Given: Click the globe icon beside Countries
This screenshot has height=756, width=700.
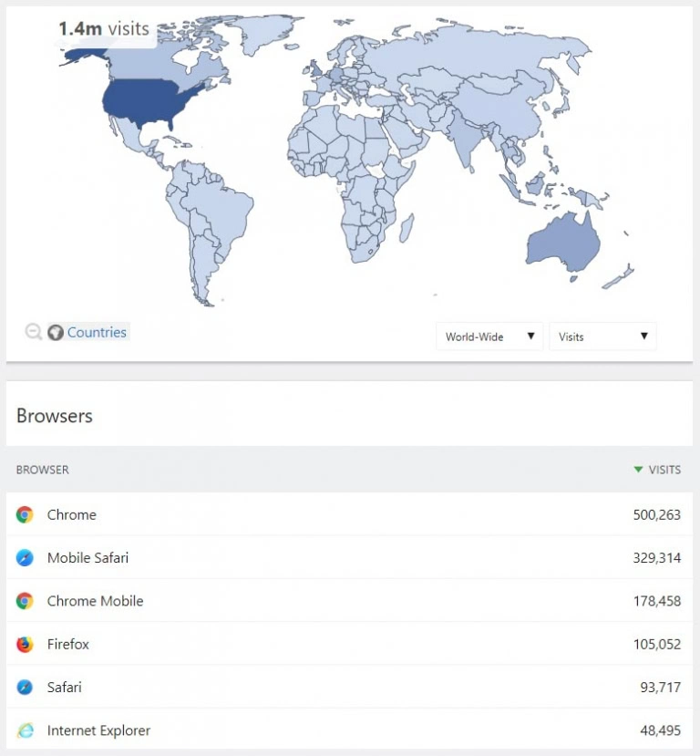Looking at the screenshot, I should (56, 332).
